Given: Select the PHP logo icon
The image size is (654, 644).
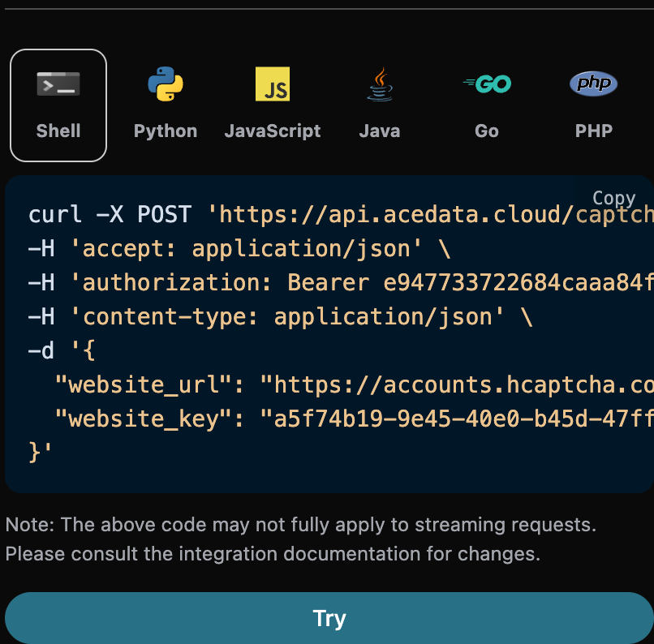Looking at the screenshot, I should coord(593,83).
